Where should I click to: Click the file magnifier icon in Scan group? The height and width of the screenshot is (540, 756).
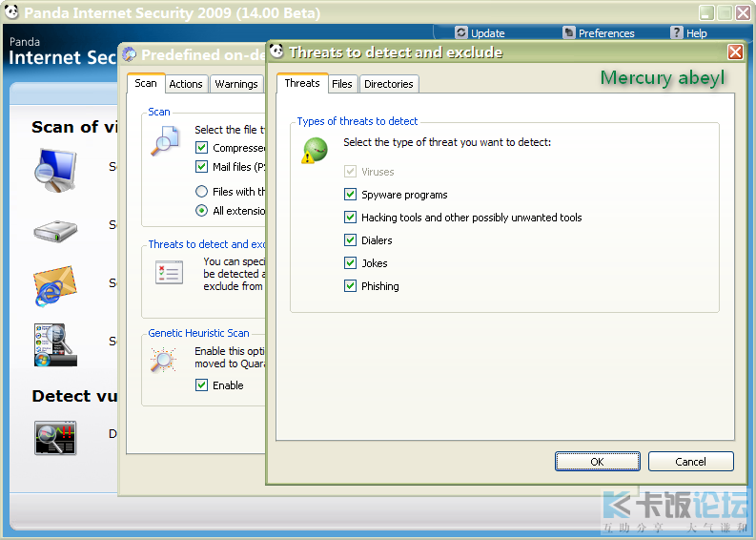tap(165, 140)
